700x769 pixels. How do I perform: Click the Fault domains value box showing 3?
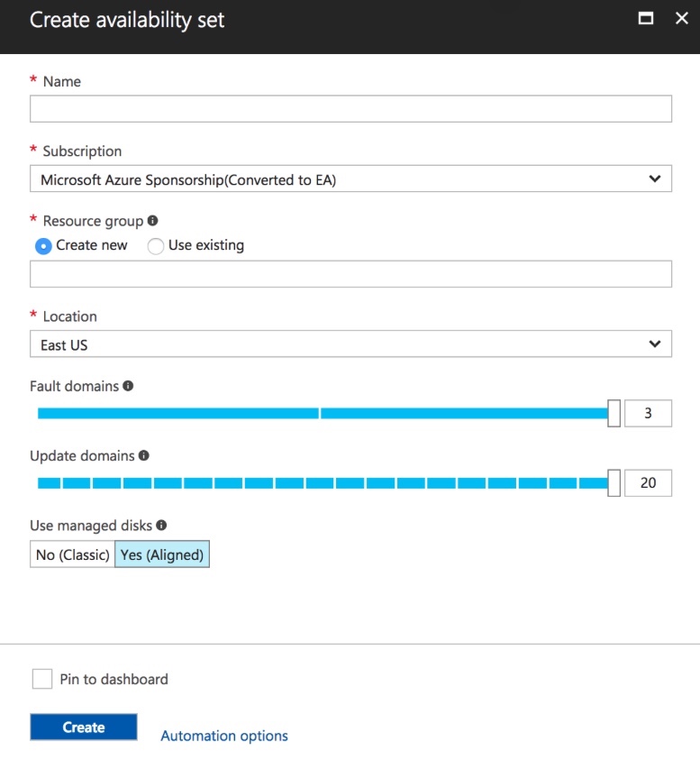[648, 413]
